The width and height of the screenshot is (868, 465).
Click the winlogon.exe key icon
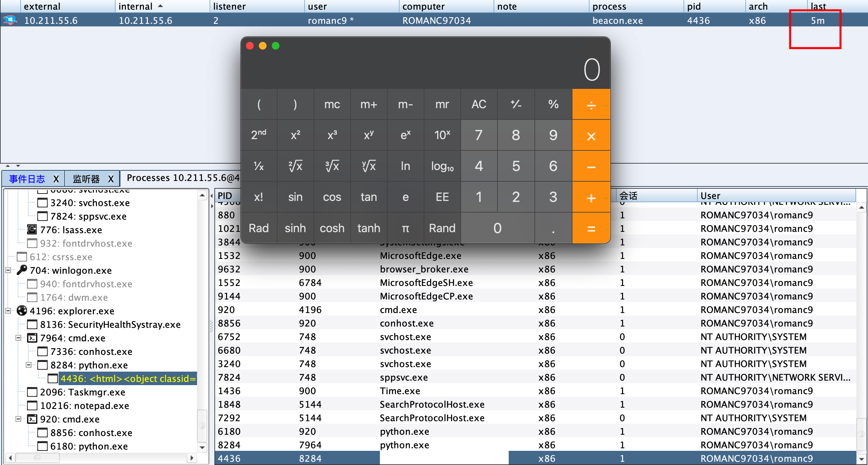(22, 270)
